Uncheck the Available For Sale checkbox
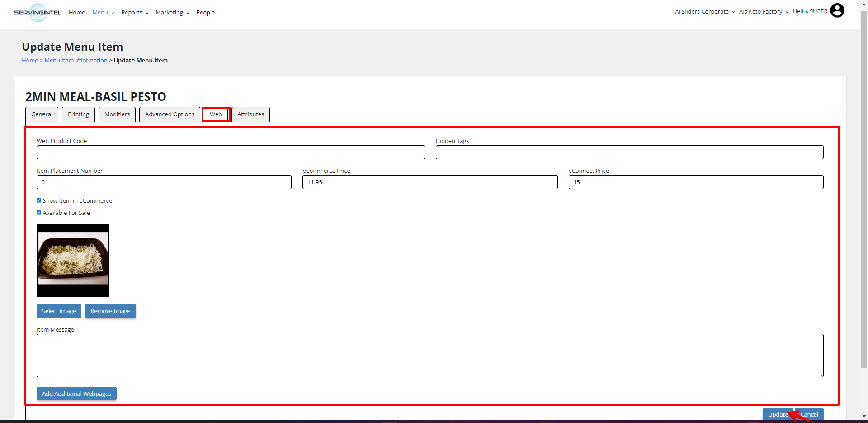The width and height of the screenshot is (868, 423). coord(39,213)
